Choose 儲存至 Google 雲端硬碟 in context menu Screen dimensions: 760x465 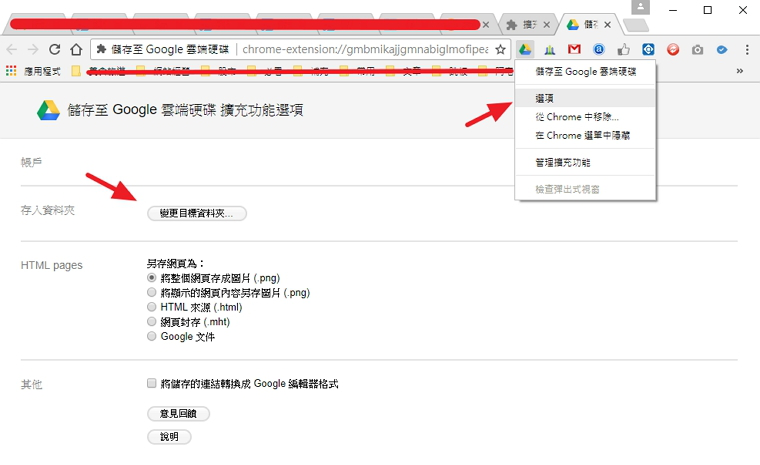(586, 72)
